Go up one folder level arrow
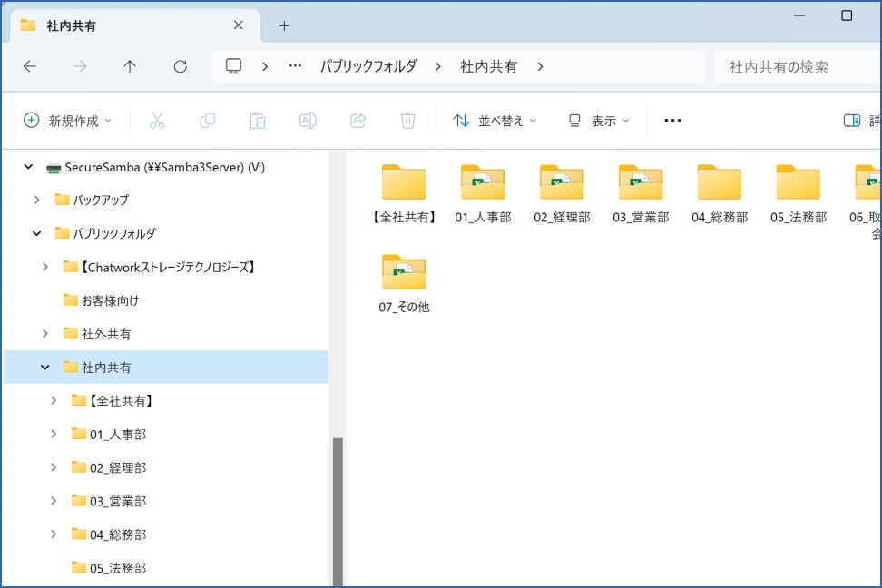The image size is (882, 588). point(130,66)
